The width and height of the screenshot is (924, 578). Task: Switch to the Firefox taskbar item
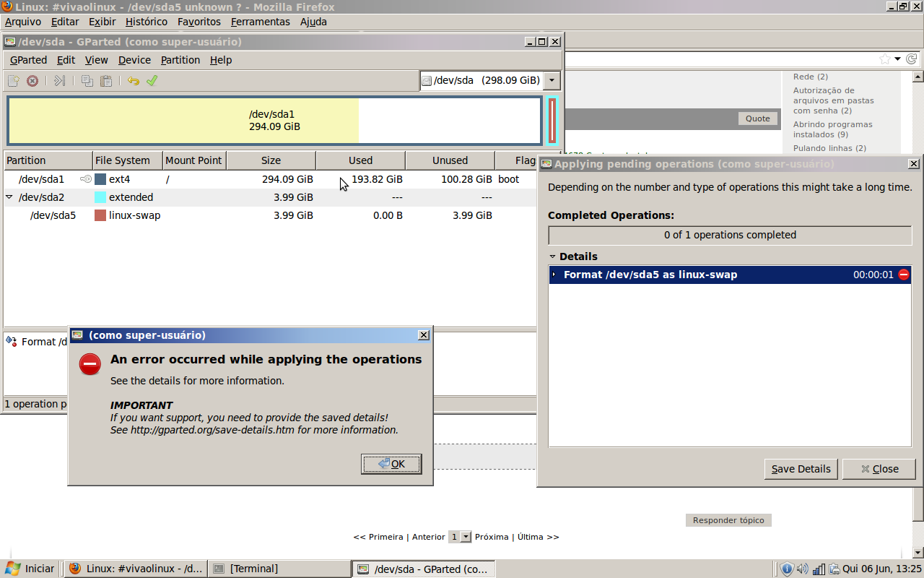[136, 569]
